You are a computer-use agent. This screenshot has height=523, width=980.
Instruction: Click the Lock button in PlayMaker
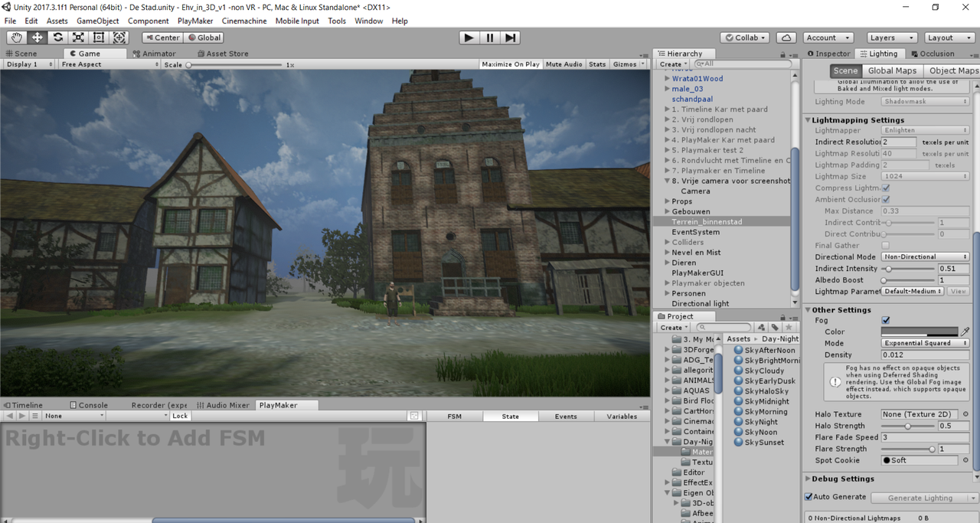tap(180, 416)
